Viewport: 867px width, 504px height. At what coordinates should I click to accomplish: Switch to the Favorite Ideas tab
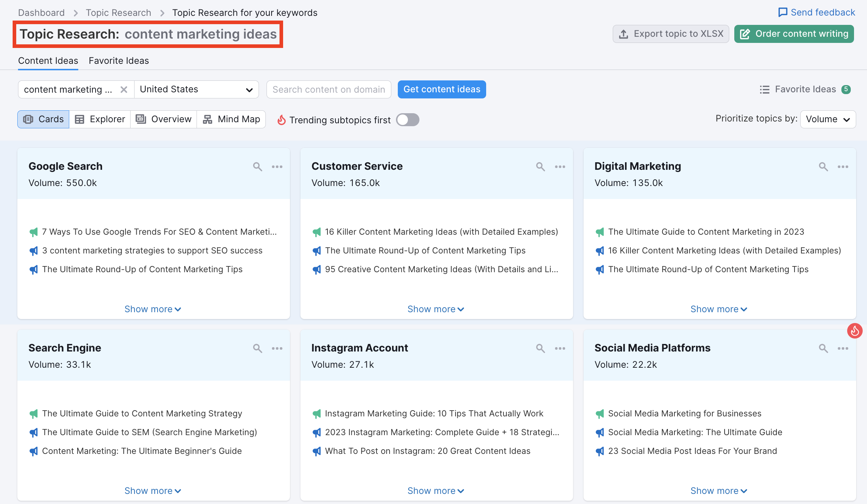coord(119,61)
